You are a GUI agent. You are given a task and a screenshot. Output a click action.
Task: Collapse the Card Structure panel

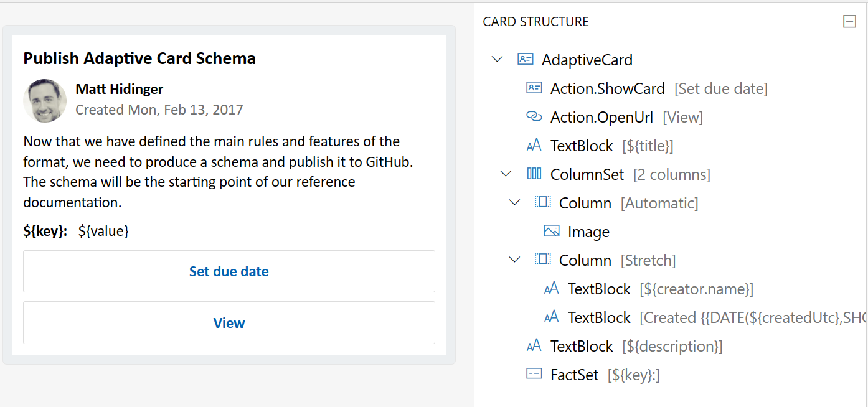tap(849, 21)
